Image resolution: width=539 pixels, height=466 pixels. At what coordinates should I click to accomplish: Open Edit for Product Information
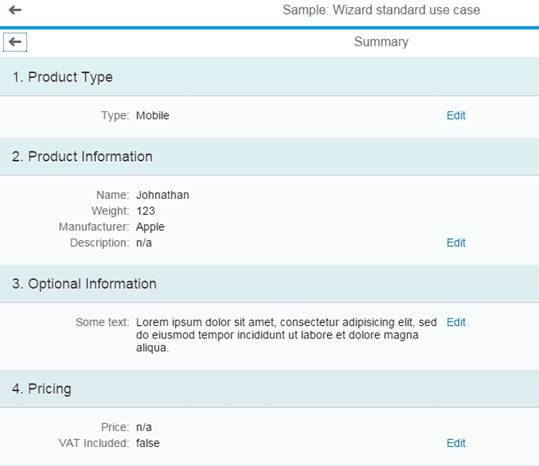tap(456, 243)
